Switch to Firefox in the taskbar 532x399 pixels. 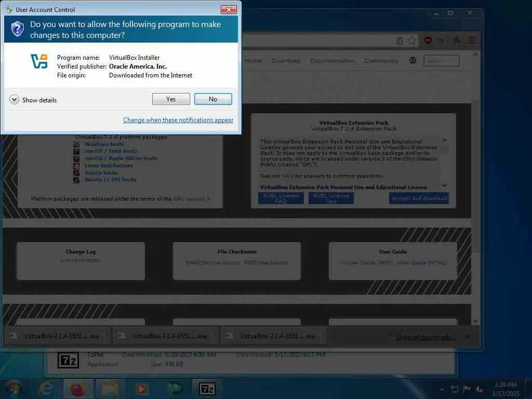click(78, 389)
